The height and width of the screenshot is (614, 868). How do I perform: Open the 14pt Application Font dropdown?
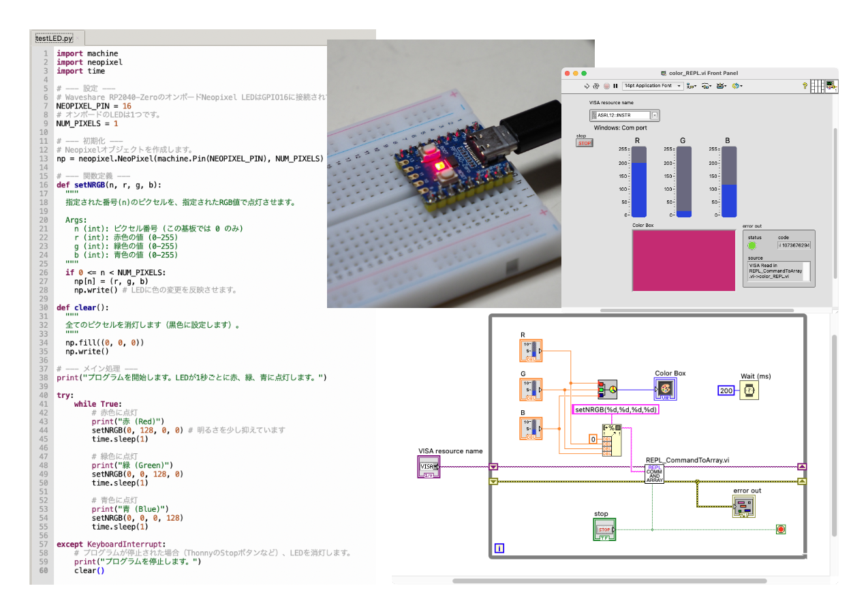pyautogui.click(x=652, y=86)
